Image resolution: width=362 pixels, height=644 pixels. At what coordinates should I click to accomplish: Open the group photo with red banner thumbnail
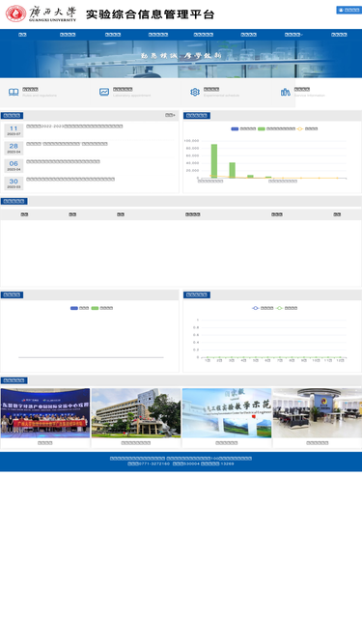tap(45, 413)
